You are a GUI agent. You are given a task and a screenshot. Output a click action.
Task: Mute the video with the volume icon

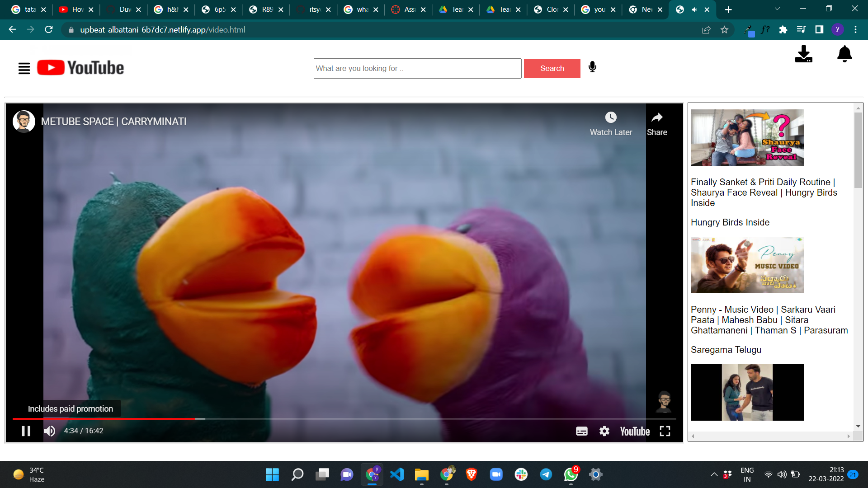49,431
